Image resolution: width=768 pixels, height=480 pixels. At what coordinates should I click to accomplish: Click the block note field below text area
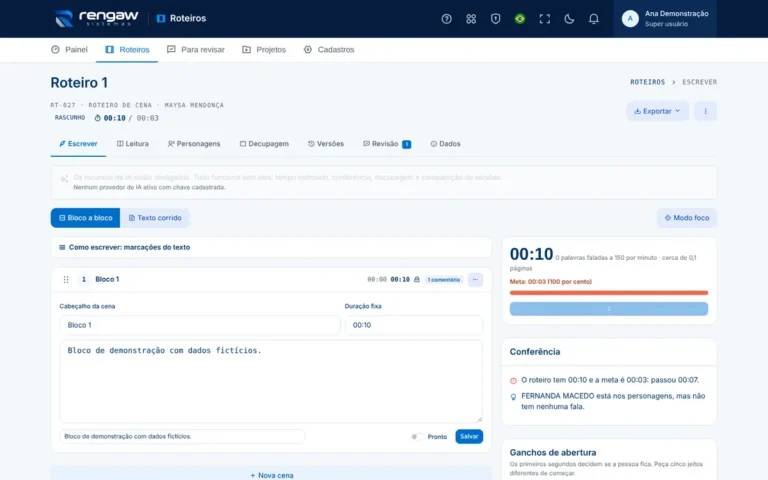click(x=182, y=436)
